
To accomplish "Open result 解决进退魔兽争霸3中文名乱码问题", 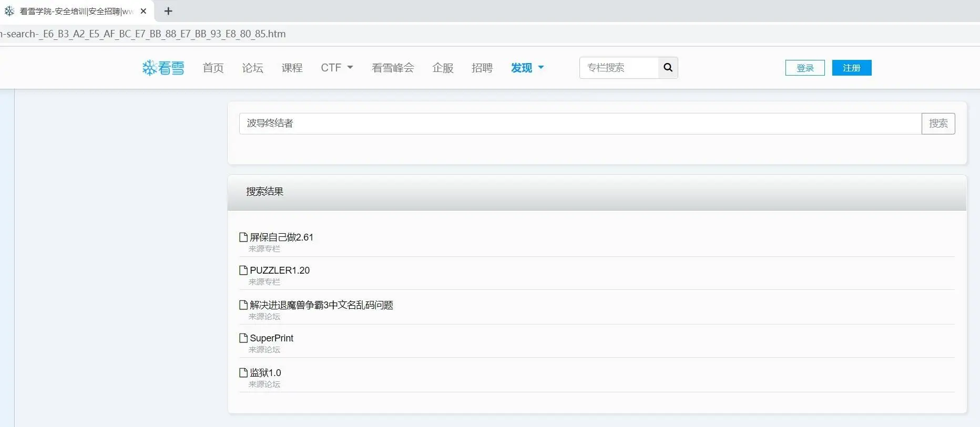I will pyautogui.click(x=322, y=305).
